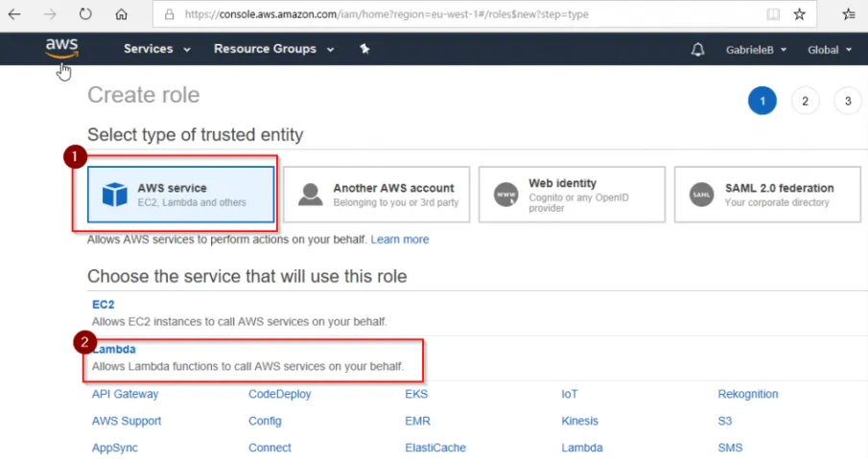The height and width of the screenshot is (459, 868).
Task: Select the AWS service trusted entity card
Action: [x=181, y=195]
